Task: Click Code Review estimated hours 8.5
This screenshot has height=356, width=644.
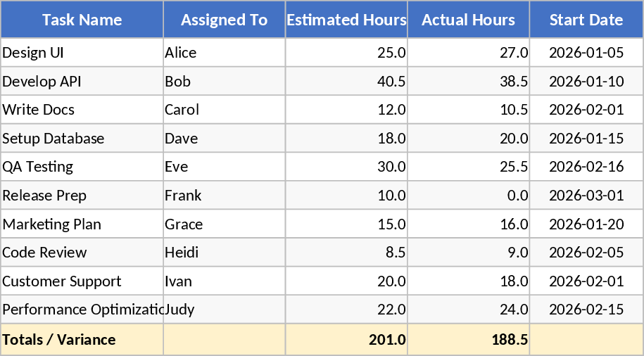Action: tap(346, 253)
